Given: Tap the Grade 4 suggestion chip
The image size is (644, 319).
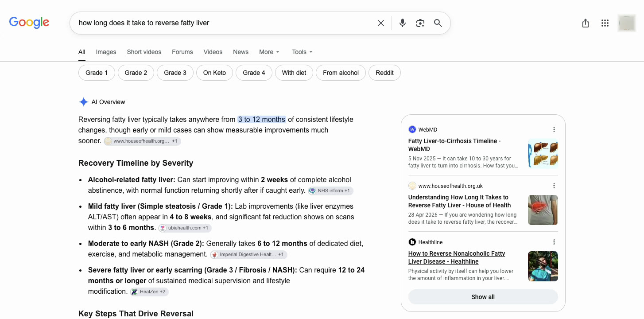Looking at the screenshot, I should pos(254,73).
